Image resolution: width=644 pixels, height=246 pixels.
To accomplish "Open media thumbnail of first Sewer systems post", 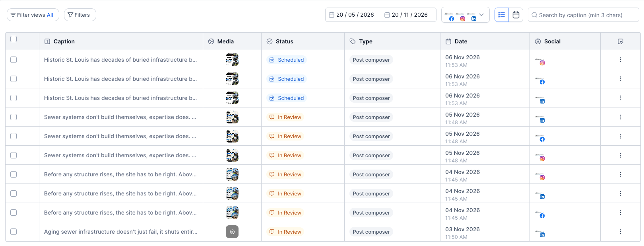I will pos(232,117).
